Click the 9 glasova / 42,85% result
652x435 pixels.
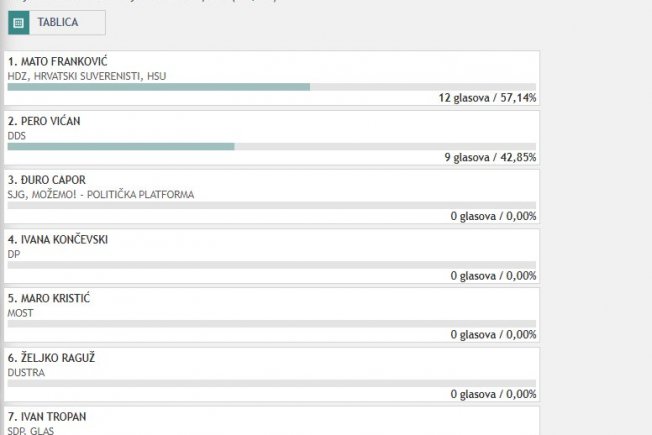490,157
